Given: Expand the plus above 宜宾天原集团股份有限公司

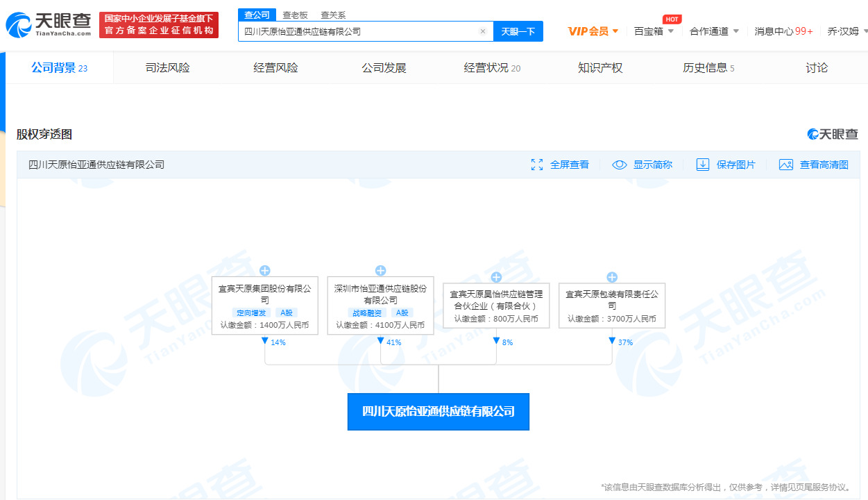Looking at the screenshot, I should pyautogui.click(x=264, y=271).
